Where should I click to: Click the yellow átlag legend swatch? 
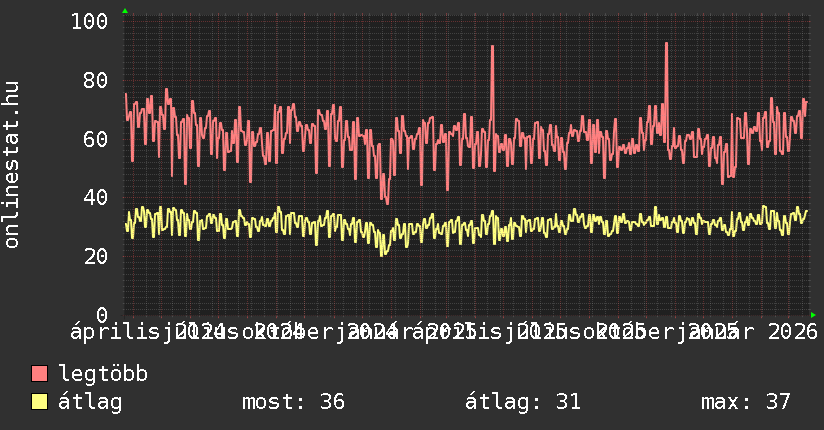40,402
